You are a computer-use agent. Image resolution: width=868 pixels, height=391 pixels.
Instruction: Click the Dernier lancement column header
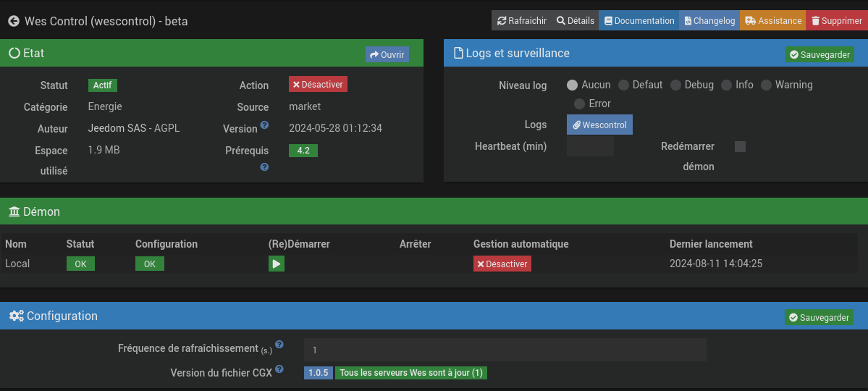711,244
